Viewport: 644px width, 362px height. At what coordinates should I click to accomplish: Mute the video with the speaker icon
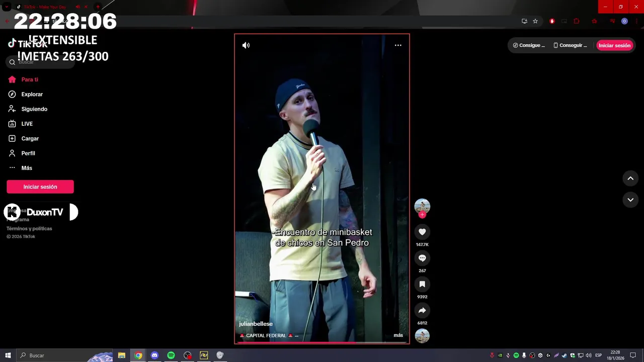click(246, 45)
